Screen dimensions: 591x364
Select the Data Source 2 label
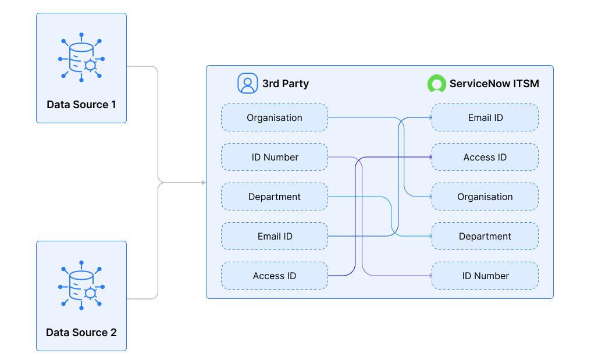pyautogui.click(x=81, y=333)
